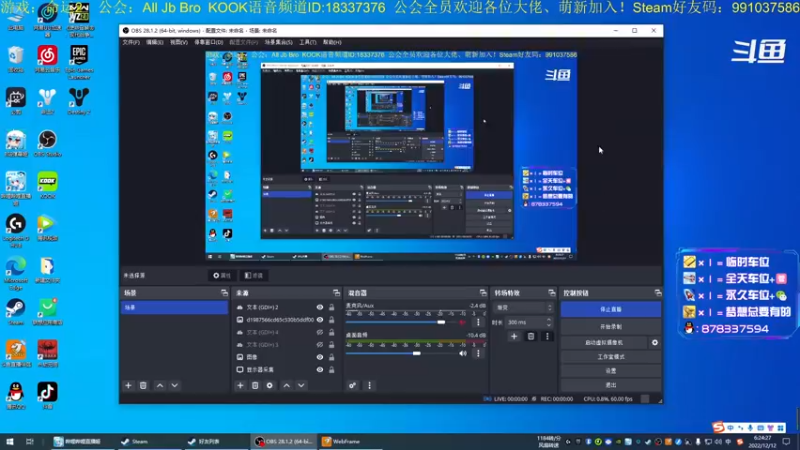Adjust desktop audio volume slider

pos(417,353)
